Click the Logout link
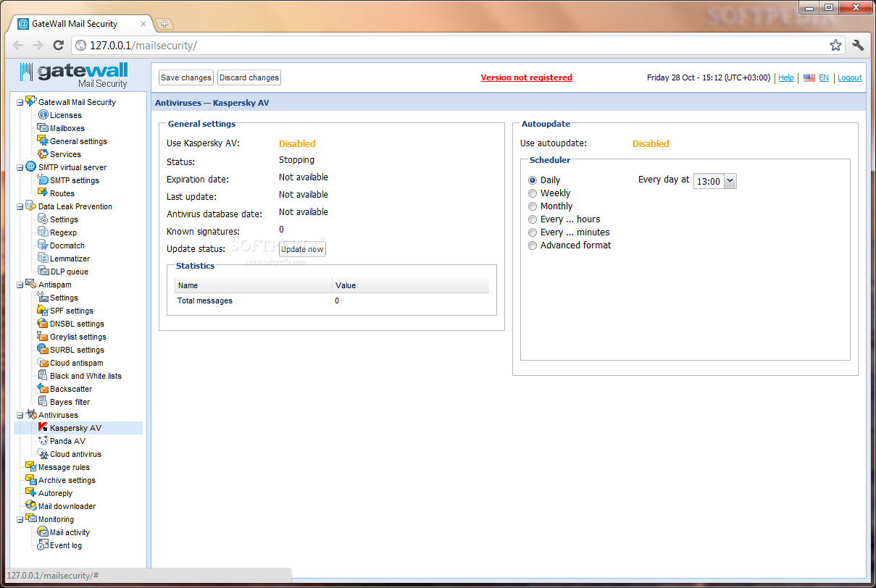This screenshot has height=588, width=876. click(x=850, y=77)
